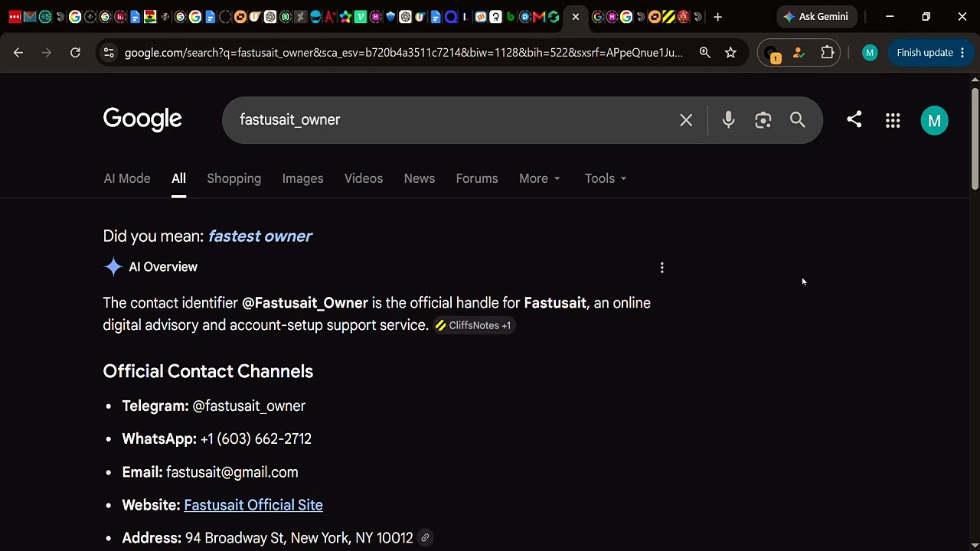The height and width of the screenshot is (551, 980).
Task: Click the AI Overview sparkle icon
Action: click(113, 266)
